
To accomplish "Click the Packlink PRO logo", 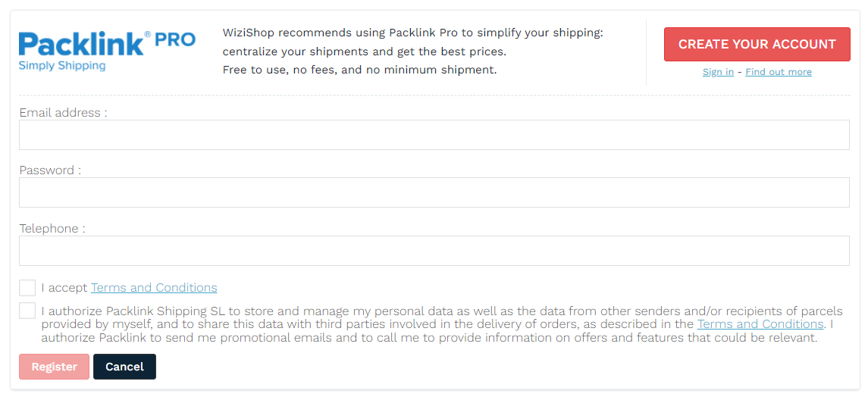I will pyautogui.click(x=107, y=51).
